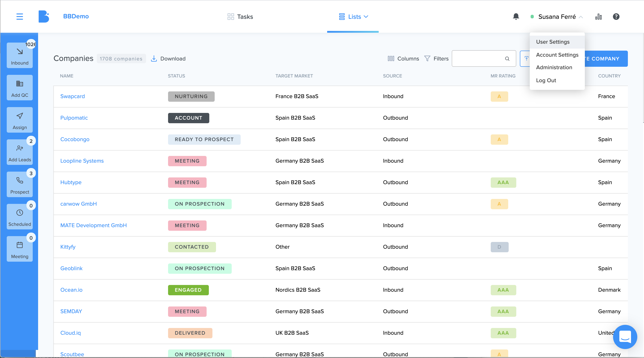Open the carwow GmbH company link

click(x=78, y=204)
